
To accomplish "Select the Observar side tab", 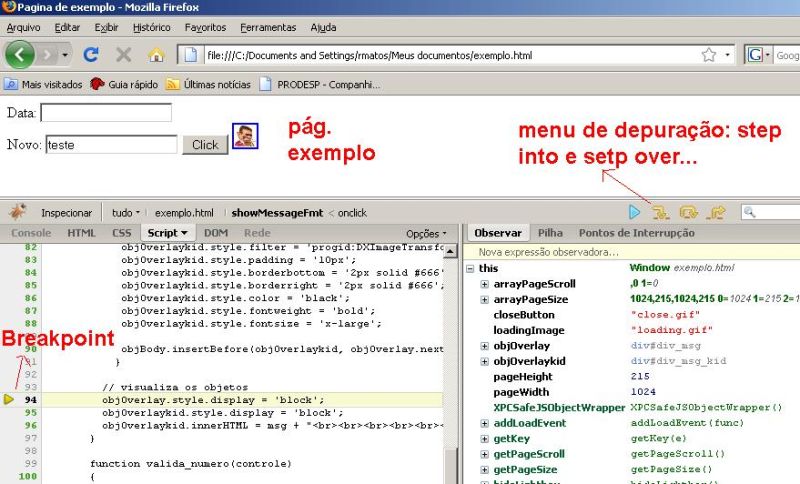I will (498, 233).
